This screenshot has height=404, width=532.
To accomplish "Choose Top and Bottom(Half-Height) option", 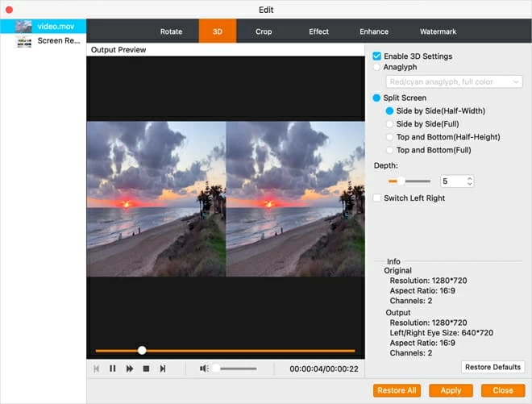I will tap(390, 137).
